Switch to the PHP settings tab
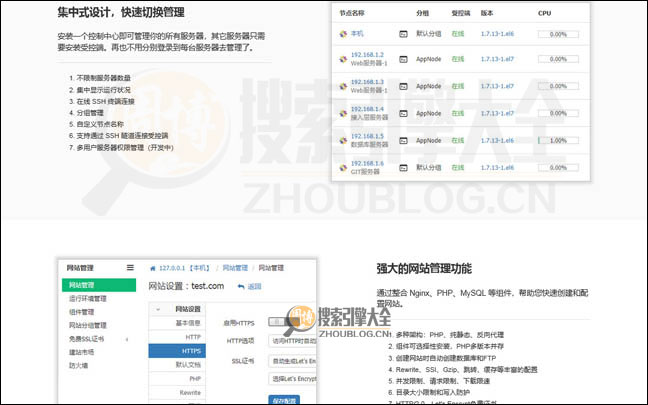Viewport: 648px width, 405px height. [x=177, y=379]
